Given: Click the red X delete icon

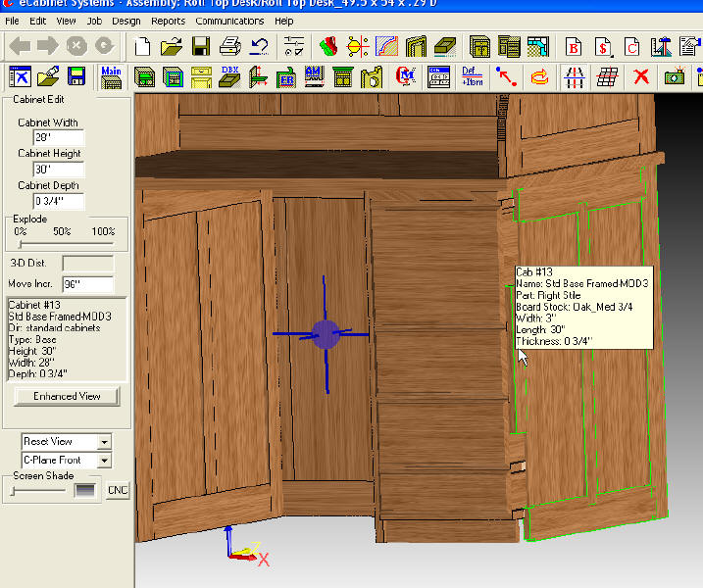Looking at the screenshot, I should point(641,75).
